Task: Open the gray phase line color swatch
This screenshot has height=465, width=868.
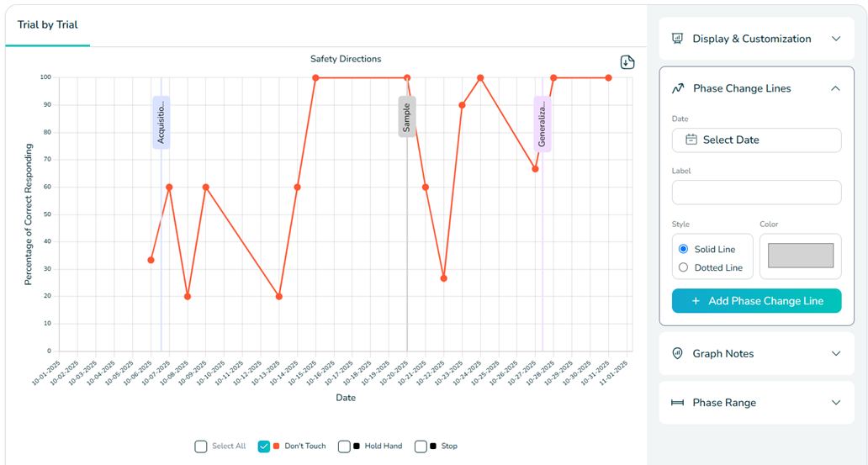Action: coord(800,256)
